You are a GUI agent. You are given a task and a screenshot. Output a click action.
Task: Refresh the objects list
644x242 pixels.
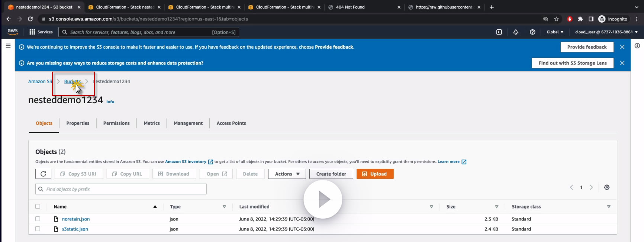click(x=43, y=174)
